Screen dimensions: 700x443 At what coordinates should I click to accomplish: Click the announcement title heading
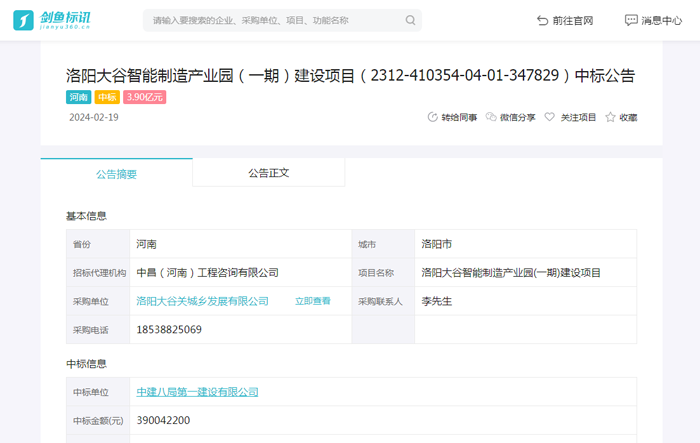click(x=350, y=75)
